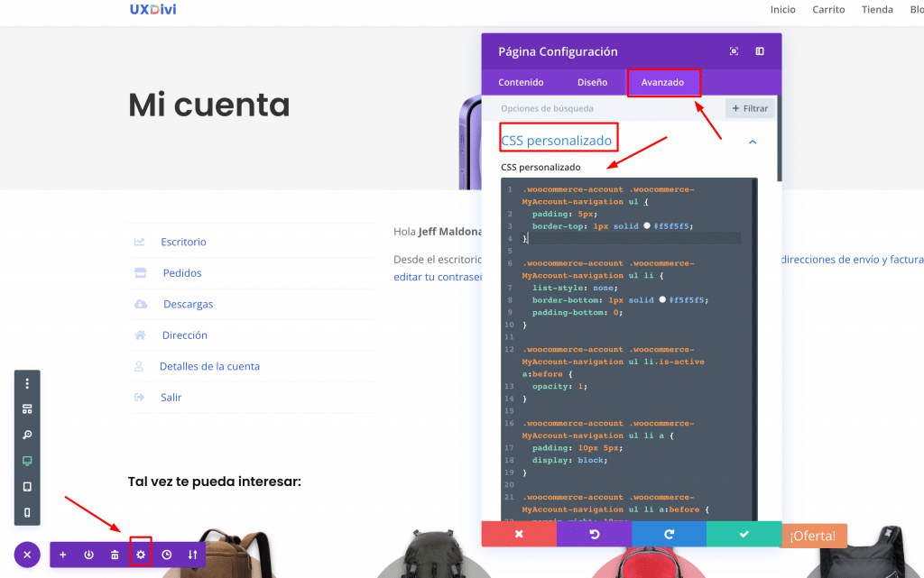Select desktop view icon
924x578 pixels.
click(27, 461)
